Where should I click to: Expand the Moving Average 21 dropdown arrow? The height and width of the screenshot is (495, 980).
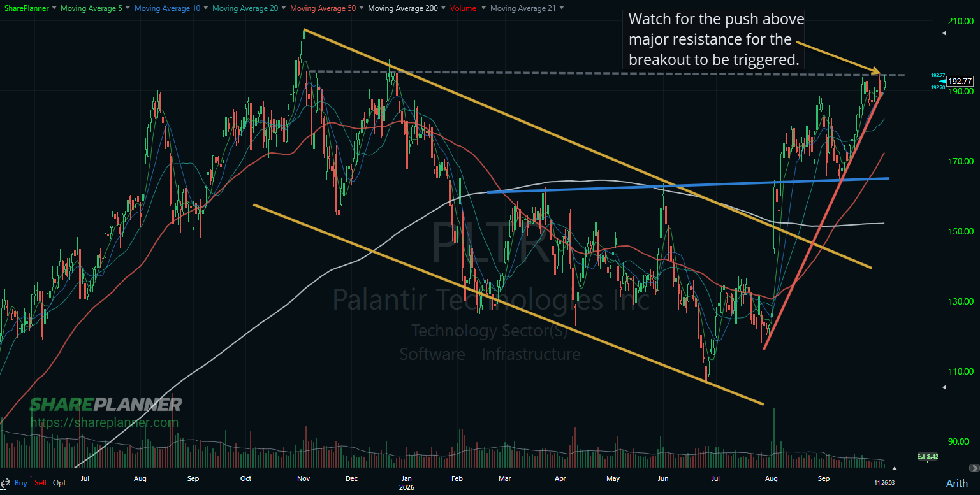click(x=563, y=8)
